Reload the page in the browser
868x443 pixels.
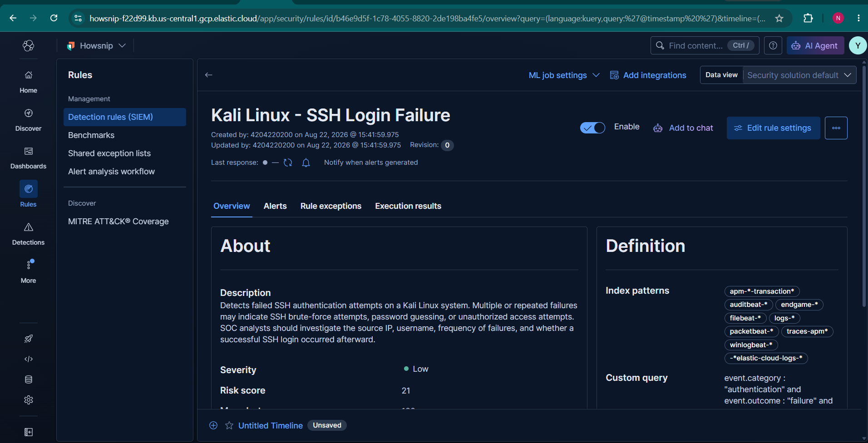coord(54,18)
